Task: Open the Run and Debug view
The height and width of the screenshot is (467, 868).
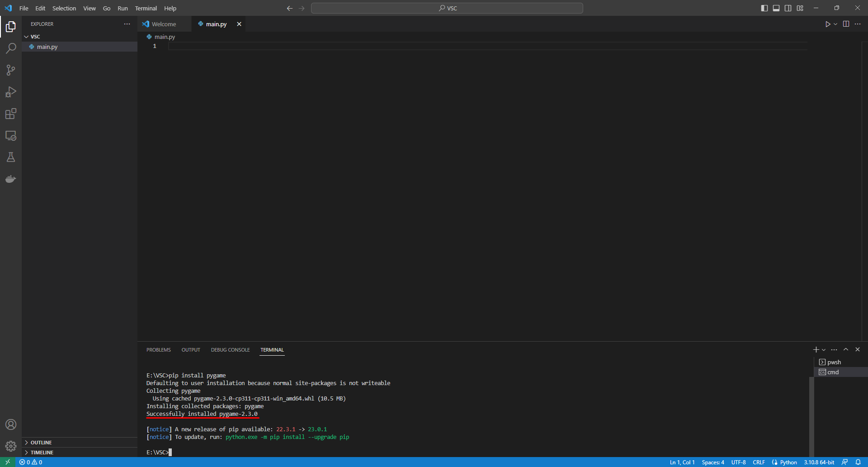Action: (x=11, y=92)
